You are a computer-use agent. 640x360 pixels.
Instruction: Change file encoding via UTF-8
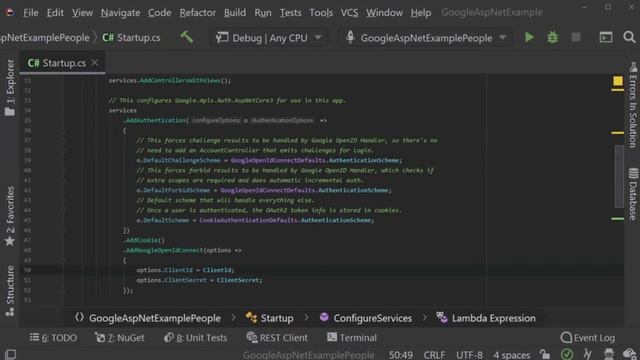click(x=469, y=355)
